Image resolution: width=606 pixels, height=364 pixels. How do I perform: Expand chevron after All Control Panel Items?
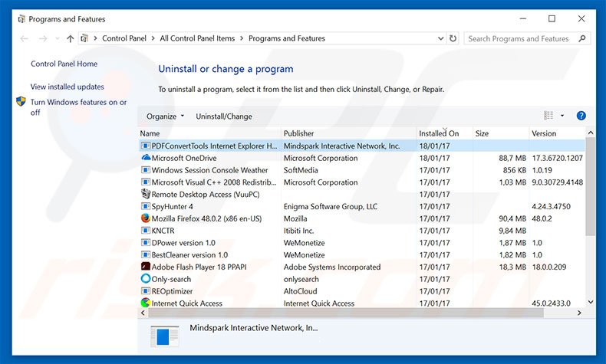(242, 38)
